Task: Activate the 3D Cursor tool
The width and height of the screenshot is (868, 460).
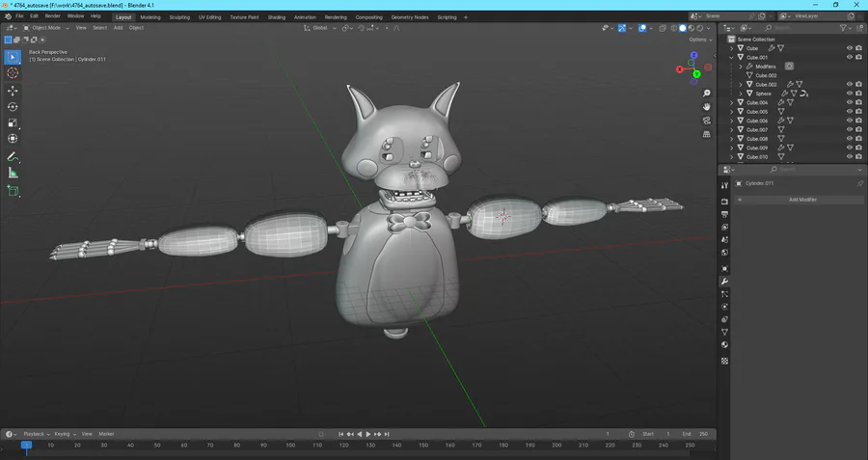Action: [x=13, y=73]
